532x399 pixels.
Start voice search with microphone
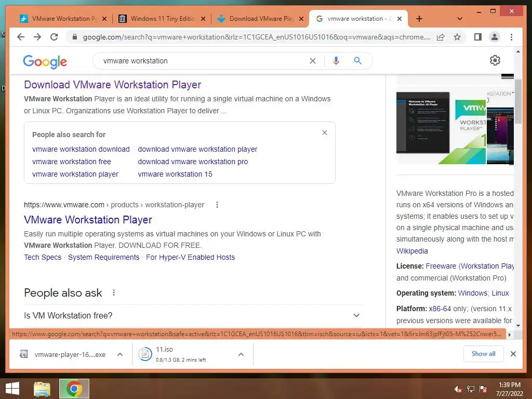[x=336, y=61]
